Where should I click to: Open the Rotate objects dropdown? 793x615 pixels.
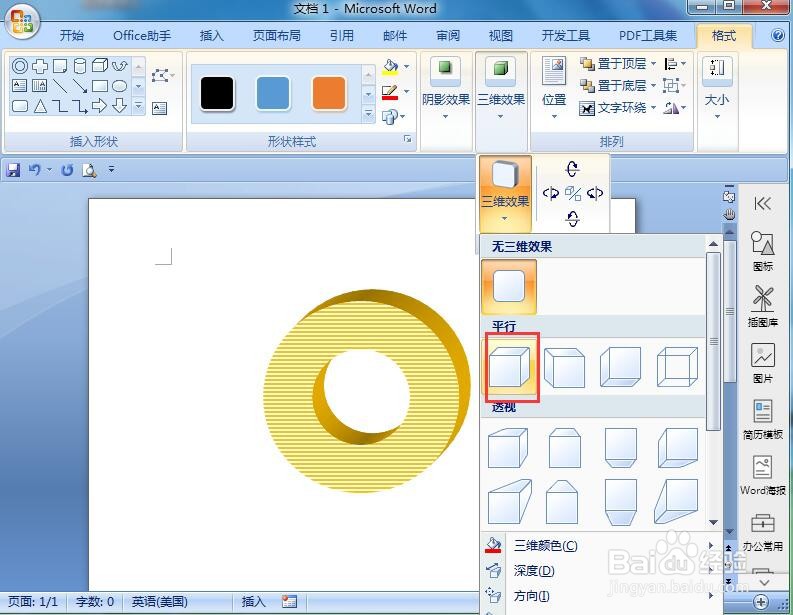[675, 108]
